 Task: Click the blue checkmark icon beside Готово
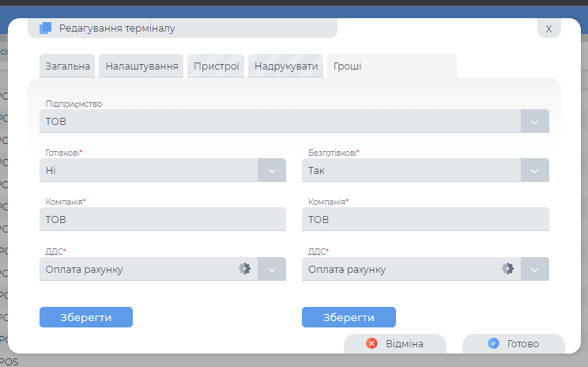[x=493, y=344]
